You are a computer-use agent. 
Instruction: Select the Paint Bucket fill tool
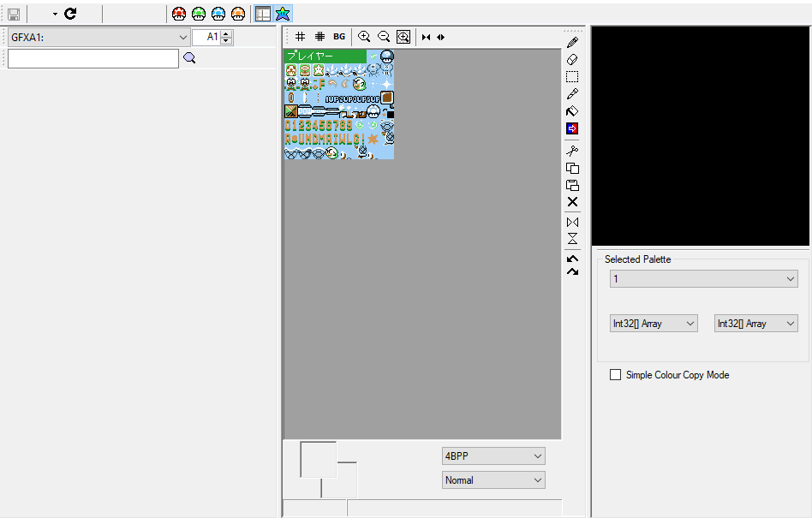click(x=572, y=110)
